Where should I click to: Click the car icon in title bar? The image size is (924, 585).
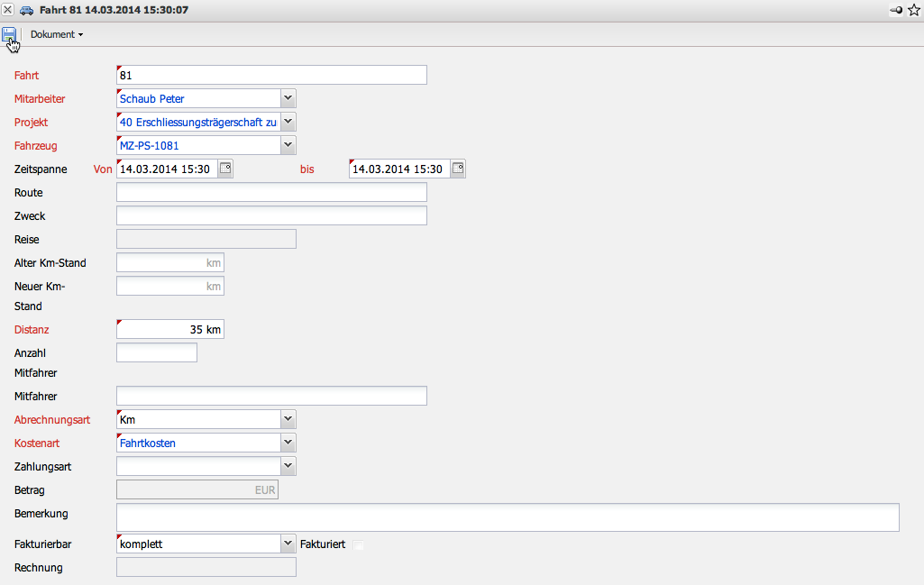[x=26, y=10]
